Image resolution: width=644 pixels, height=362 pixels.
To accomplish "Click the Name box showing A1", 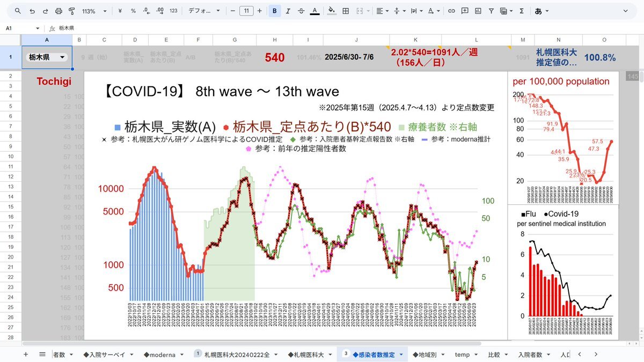I will 19,28.
